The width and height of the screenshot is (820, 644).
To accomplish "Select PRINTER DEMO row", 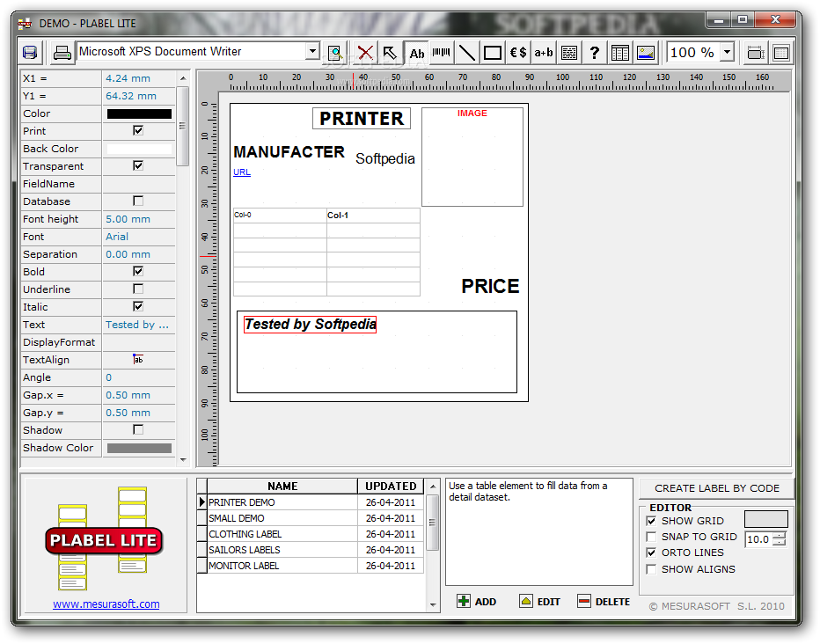I will tap(315, 502).
